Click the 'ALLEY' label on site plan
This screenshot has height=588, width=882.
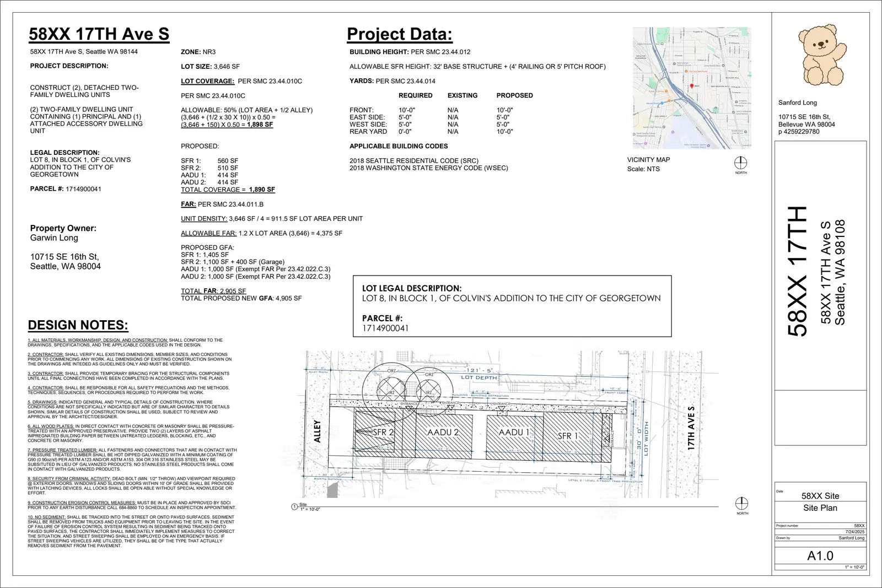[317, 431]
